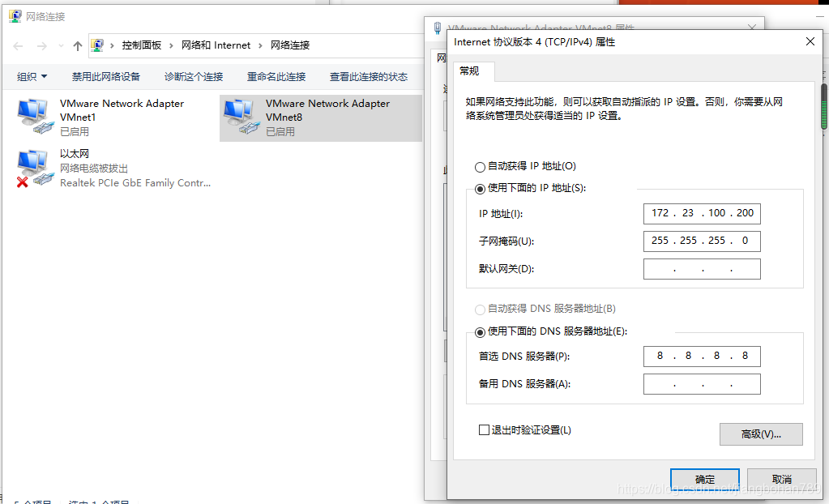Click 控制面板 in the breadcrumb
Image resolution: width=829 pixels, height=504 pixels.
coord(142,45)
